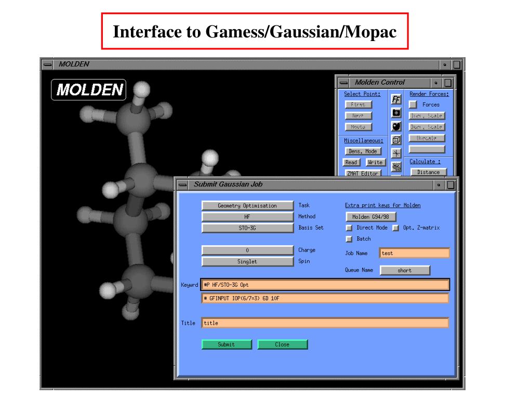
Task: Click the FF force field icon
Action: [x=396, y=99]
